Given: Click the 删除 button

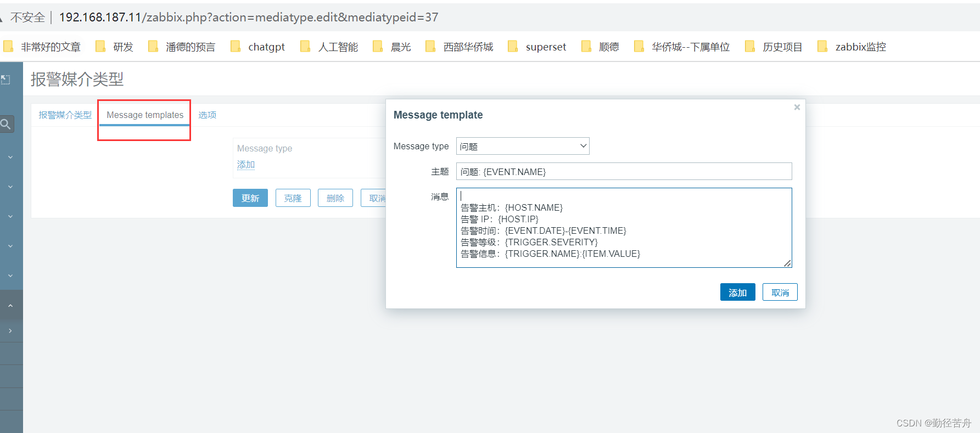Looking at the screenshot, I should pos(335,198).
